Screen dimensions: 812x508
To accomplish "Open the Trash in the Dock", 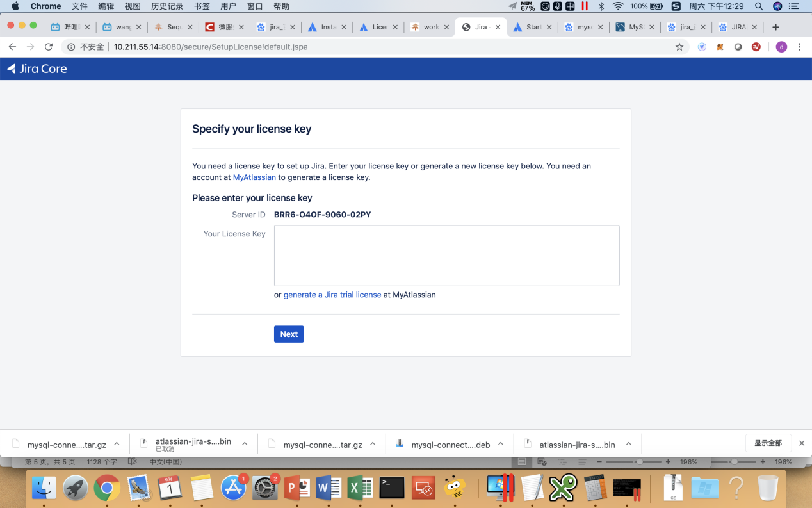I will [768, 489].
